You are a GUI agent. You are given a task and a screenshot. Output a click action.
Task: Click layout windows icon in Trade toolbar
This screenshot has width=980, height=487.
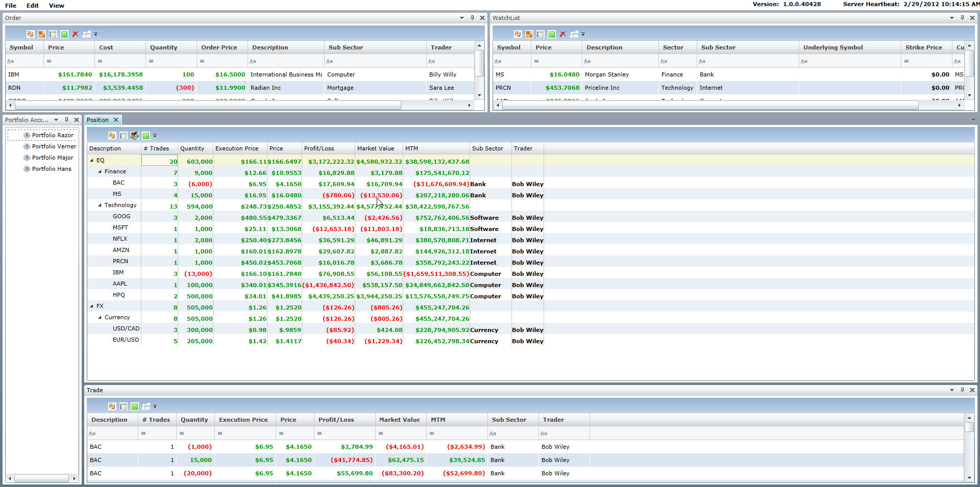click(x=146, y=406)
